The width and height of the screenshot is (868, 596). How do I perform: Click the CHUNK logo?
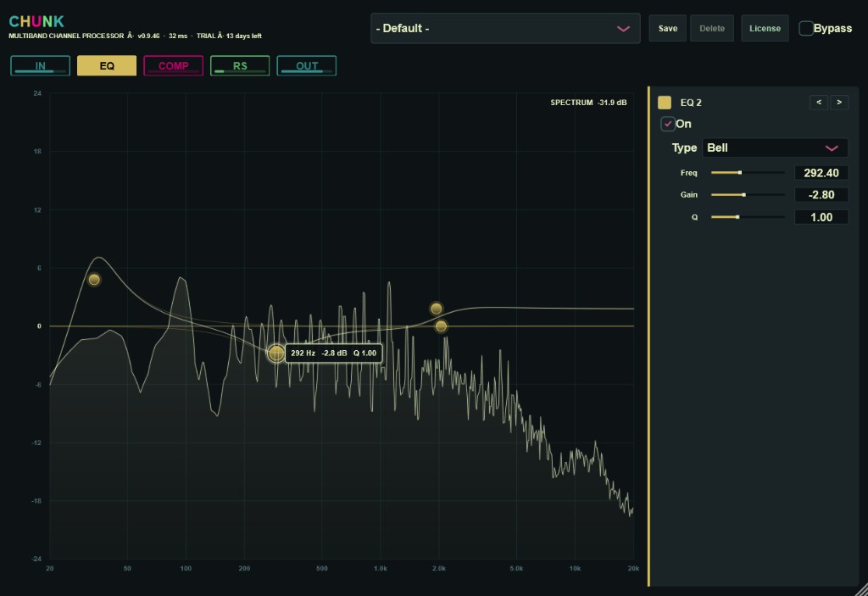36,21
